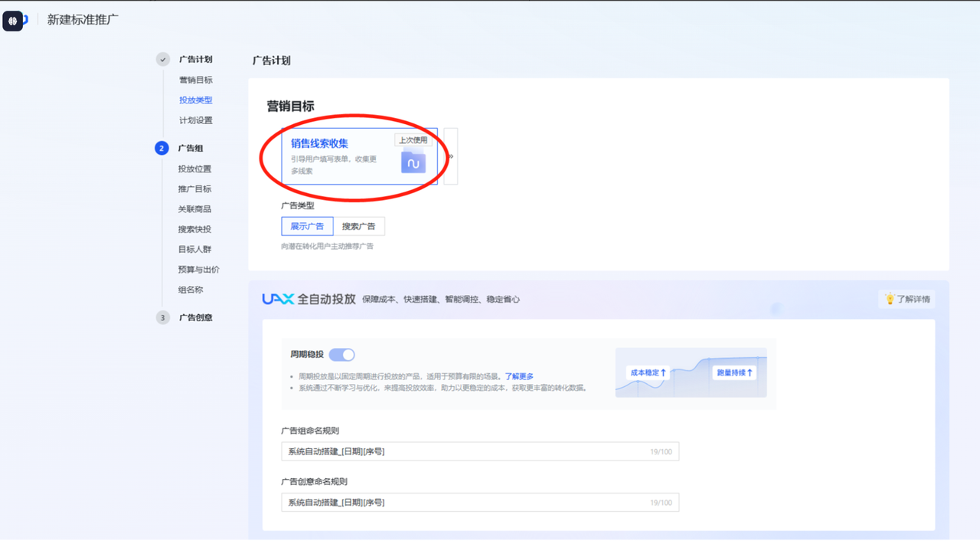Click the lightbulb icon beside 了解详情
This screenshot has width=980, height=541.
pos(890,299)
